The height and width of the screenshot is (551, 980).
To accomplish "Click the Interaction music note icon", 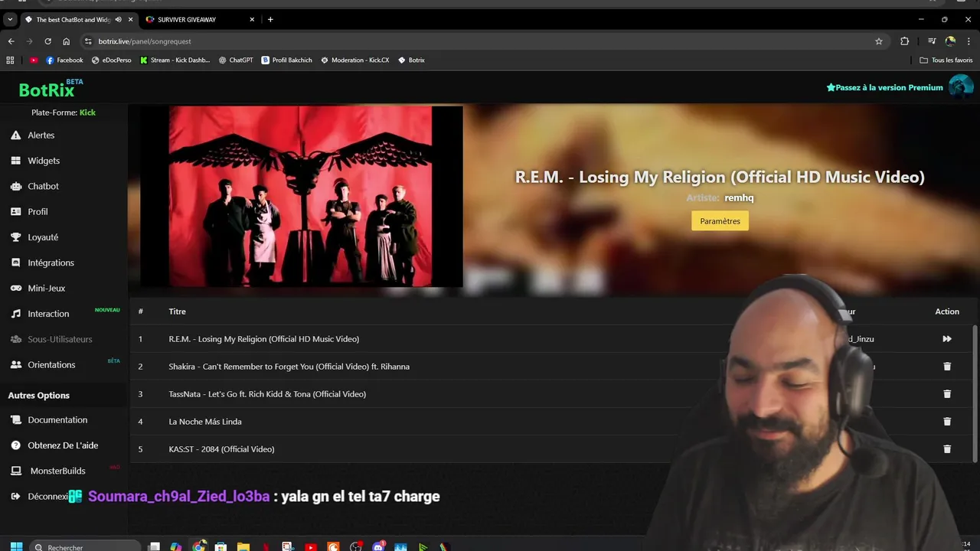I will pyautogui.click(x=15, y=314).
